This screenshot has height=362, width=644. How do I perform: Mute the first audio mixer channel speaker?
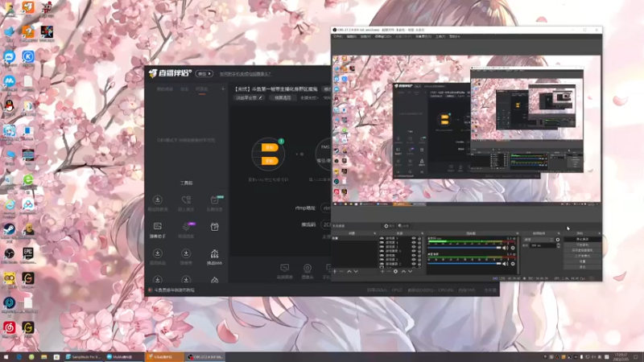tap(505, 248)
